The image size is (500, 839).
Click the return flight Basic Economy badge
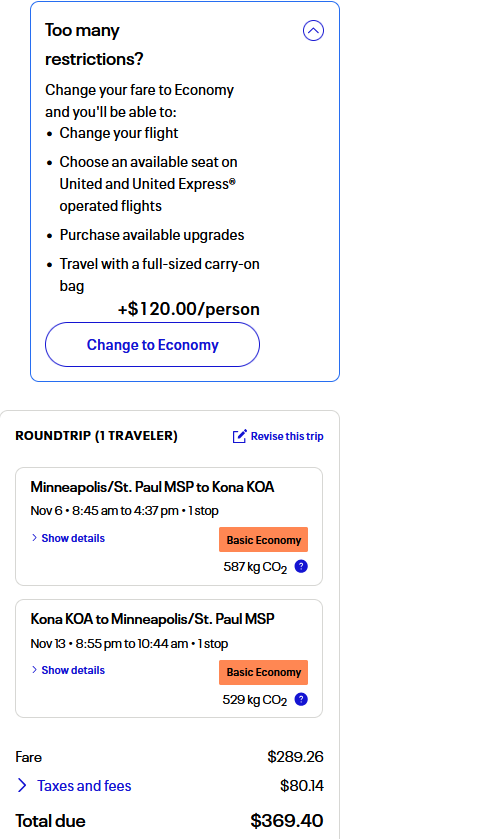pos(263,672)
